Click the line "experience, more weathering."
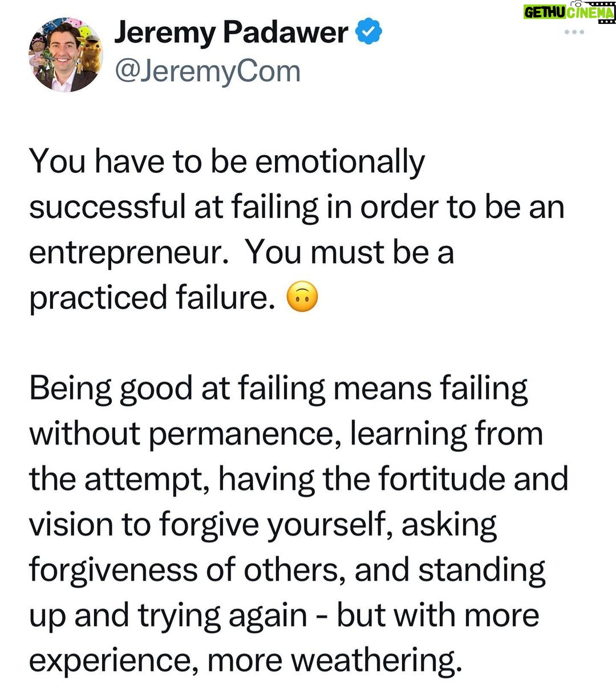The width and height of the screenshot is (616, 692). pos(245,661)
